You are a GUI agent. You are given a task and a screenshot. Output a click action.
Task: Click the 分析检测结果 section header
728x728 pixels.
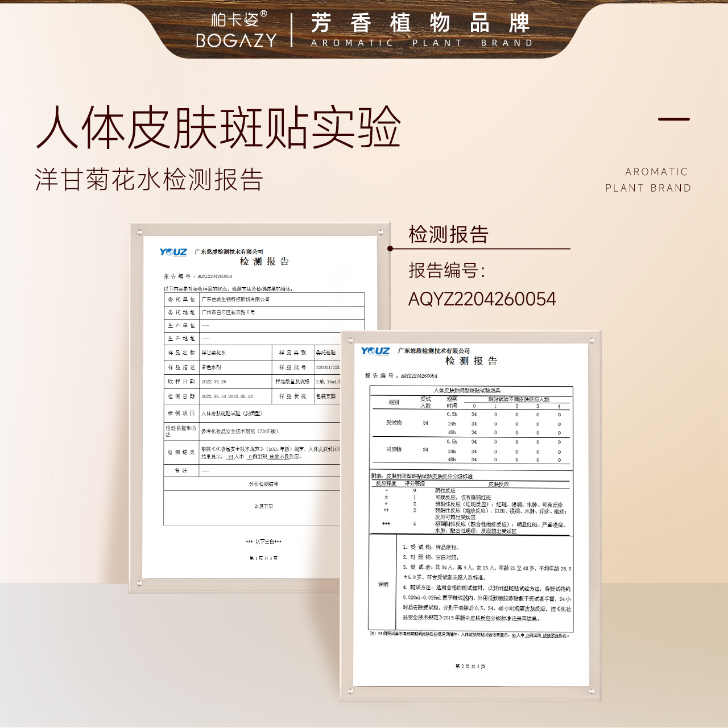click(x=264, y=484)
